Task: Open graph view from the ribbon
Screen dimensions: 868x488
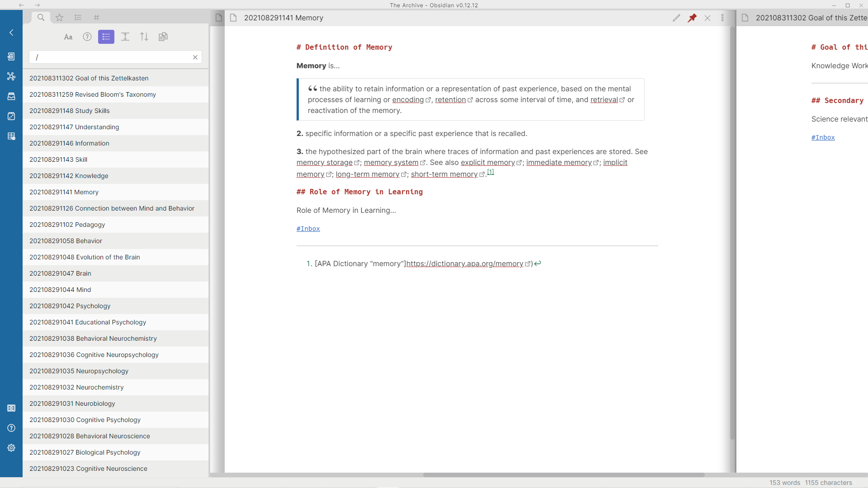Action: pyautogui.click(x=11, y=76)
